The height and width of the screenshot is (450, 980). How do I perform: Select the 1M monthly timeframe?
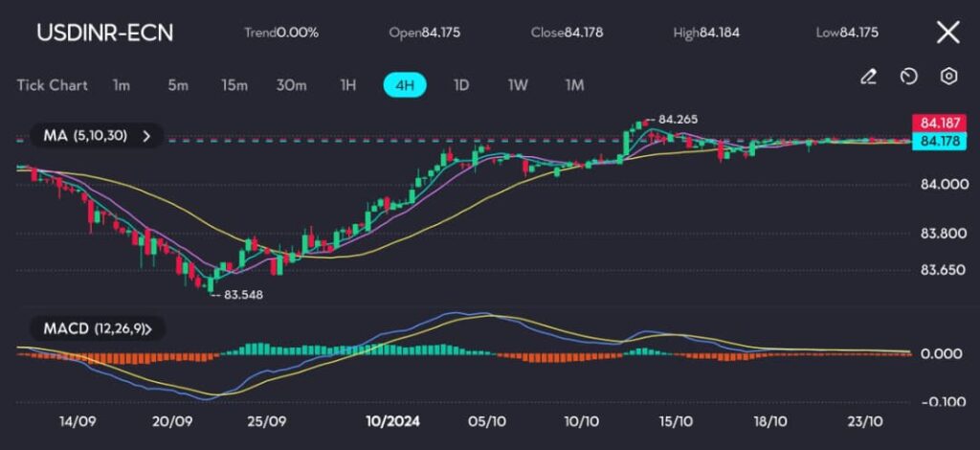[x=574, y=85]
